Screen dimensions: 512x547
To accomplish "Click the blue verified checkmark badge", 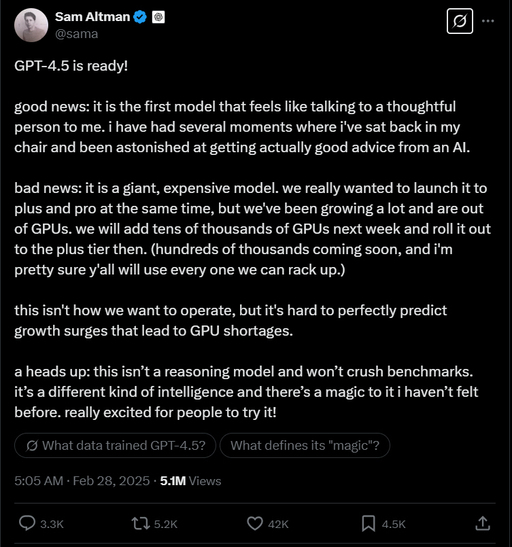I will 140,17.
